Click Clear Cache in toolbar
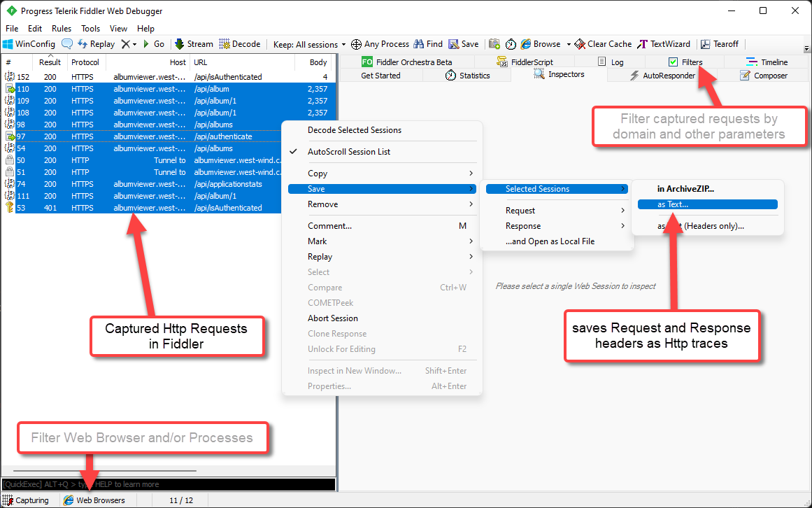 (604, 44)
